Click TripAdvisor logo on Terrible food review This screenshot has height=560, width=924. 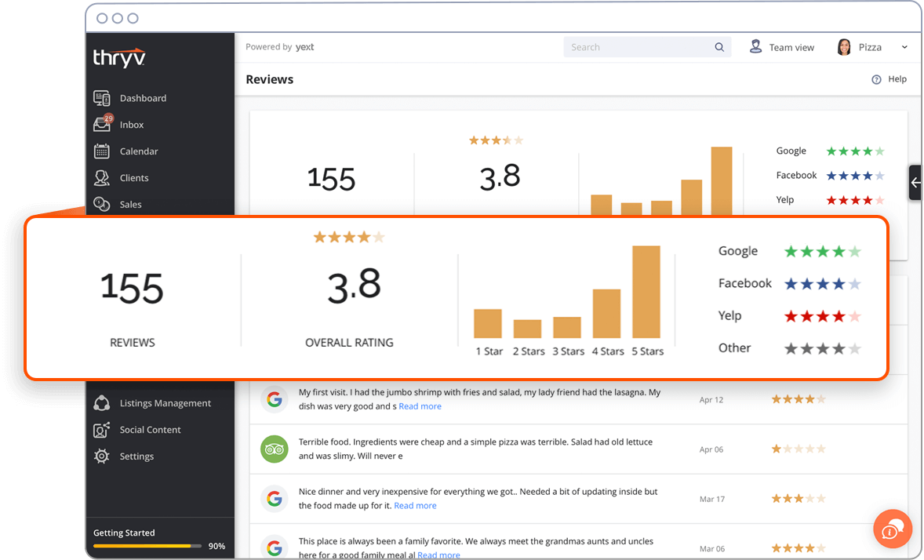tap(274, 449)
